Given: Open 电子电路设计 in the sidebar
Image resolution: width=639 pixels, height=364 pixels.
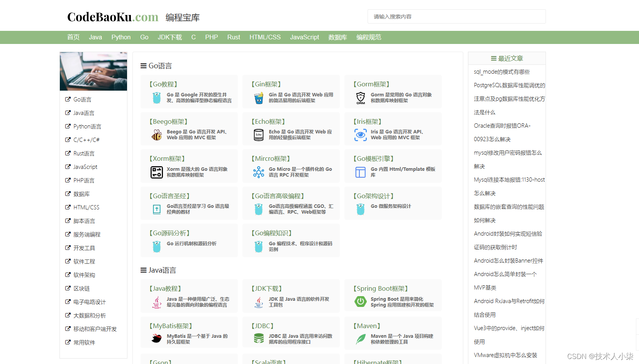Looking at the screenshot, I should tap(90, 302).
